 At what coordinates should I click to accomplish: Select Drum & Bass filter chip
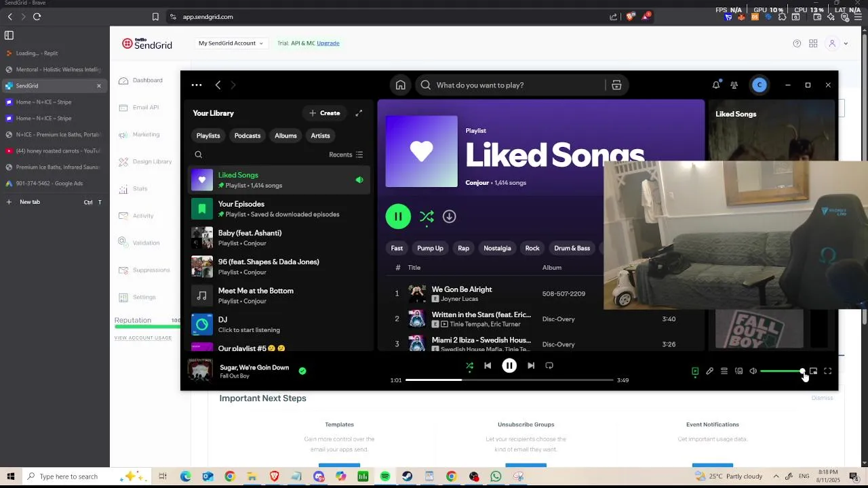pos(572,248)
